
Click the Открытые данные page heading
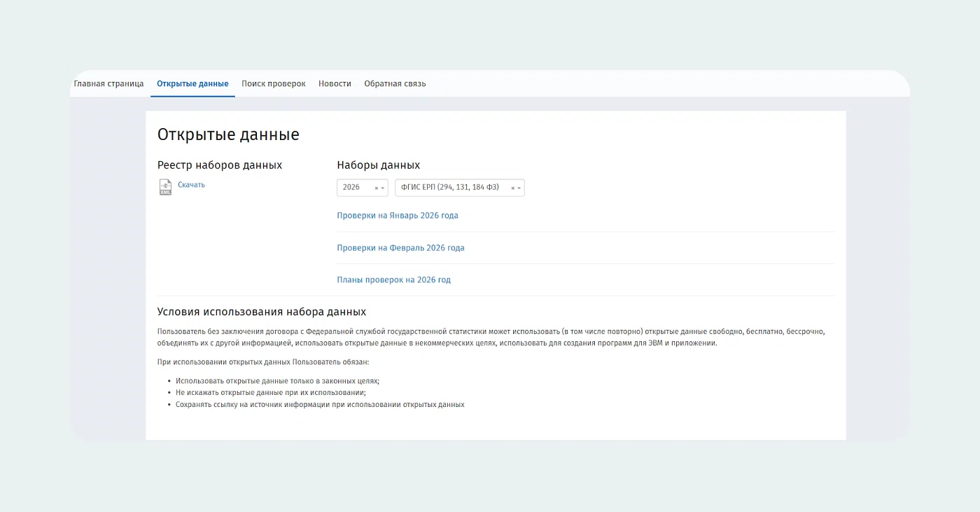(228, 134)
